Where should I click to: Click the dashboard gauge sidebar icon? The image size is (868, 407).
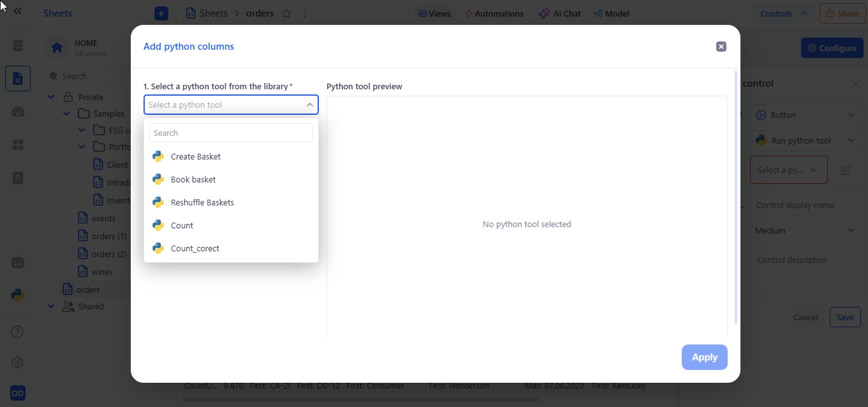[x=18, y=112]
